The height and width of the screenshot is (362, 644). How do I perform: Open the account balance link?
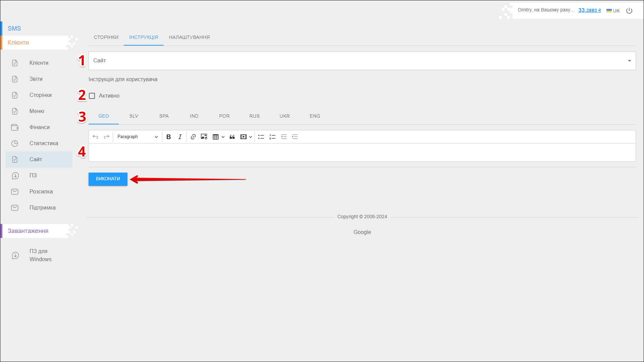point(589,10)
